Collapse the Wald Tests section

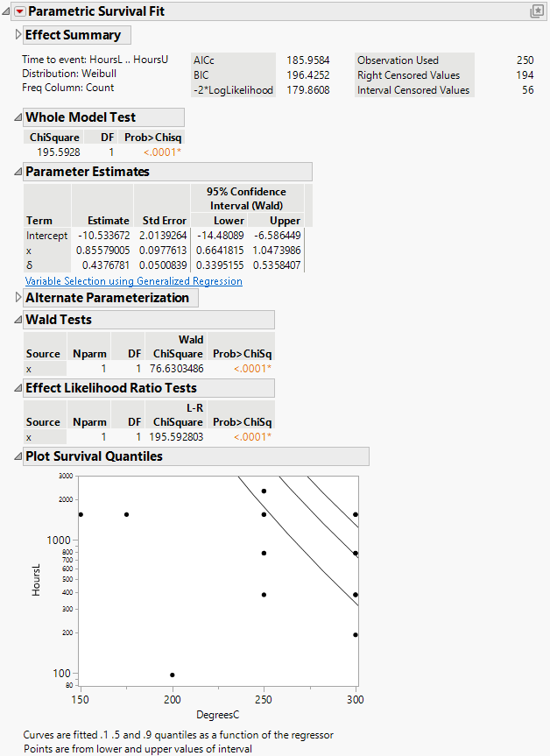18,320
